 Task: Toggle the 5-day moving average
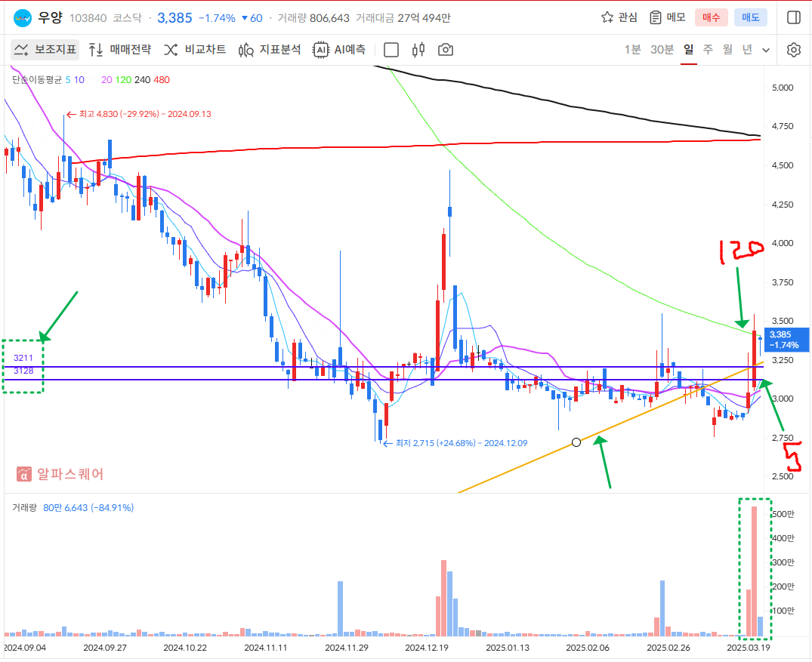pos(68,80)
